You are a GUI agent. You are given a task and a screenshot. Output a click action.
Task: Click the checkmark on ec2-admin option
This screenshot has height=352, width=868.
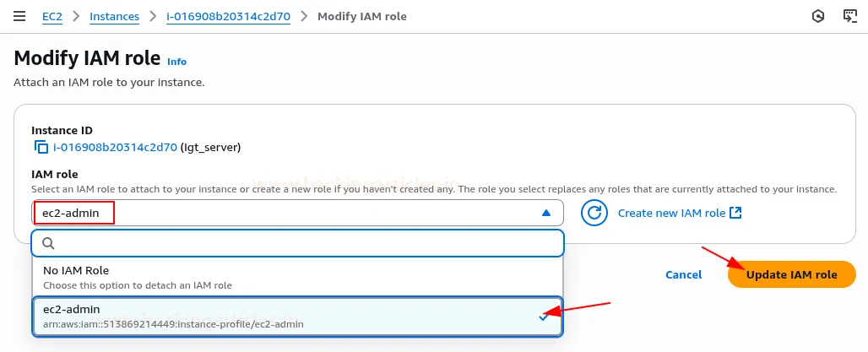point(543,317)
